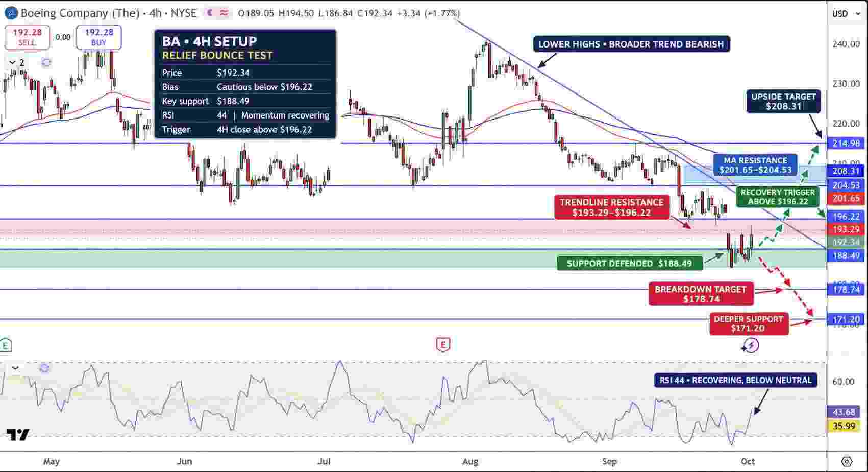Select the 208.31 price axis label

[x=846, y=171]
